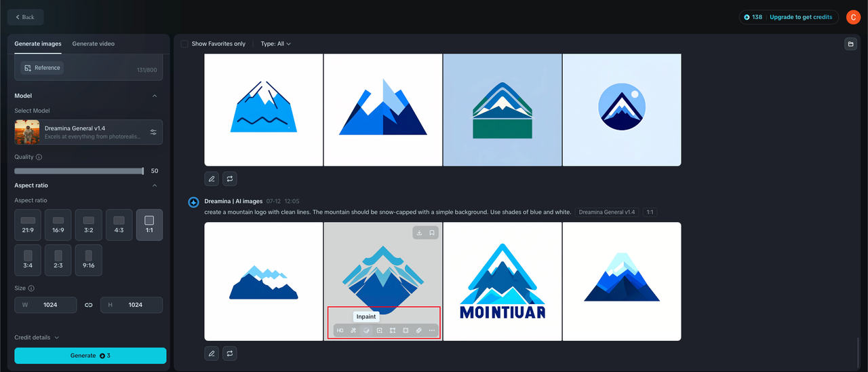Click regenerate icon under the MOINTIUAR row
Viewport: 868px width, 372px height.
[x=230, y=353]
